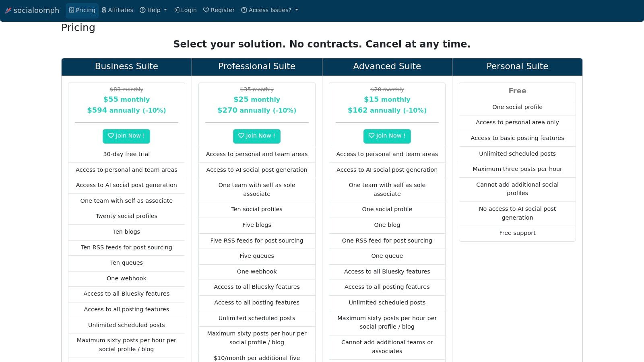Click the Login arrow icon

click(x=176, y=10)
